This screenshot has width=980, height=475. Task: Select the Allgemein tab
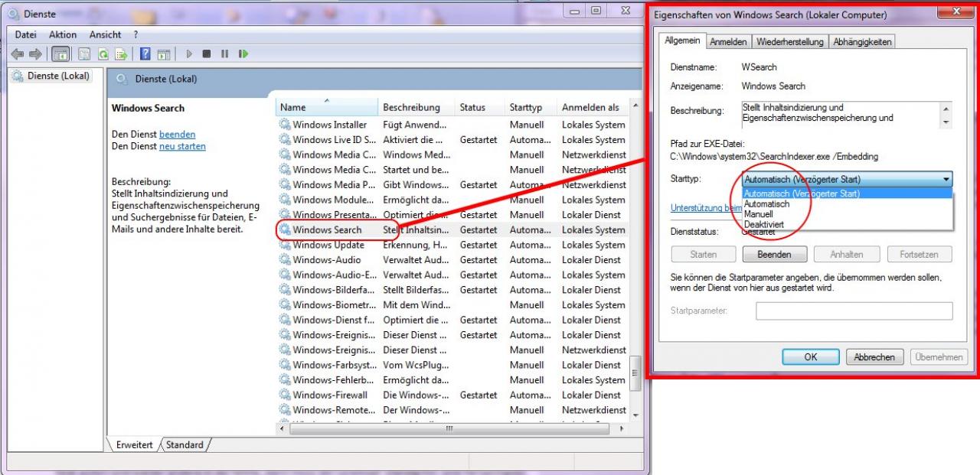tap(682, 41)
